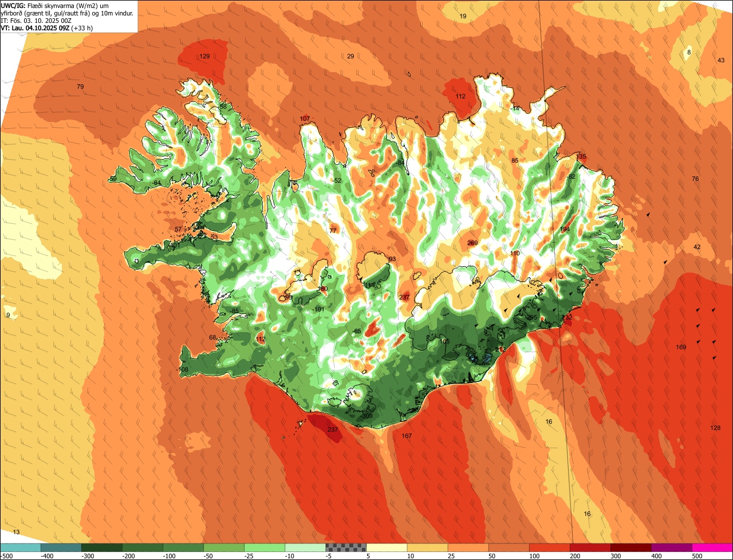Click the pale mint -10 to -5 swatch
The width and height of the screenshot is (733, 560).
pos(305,547)
